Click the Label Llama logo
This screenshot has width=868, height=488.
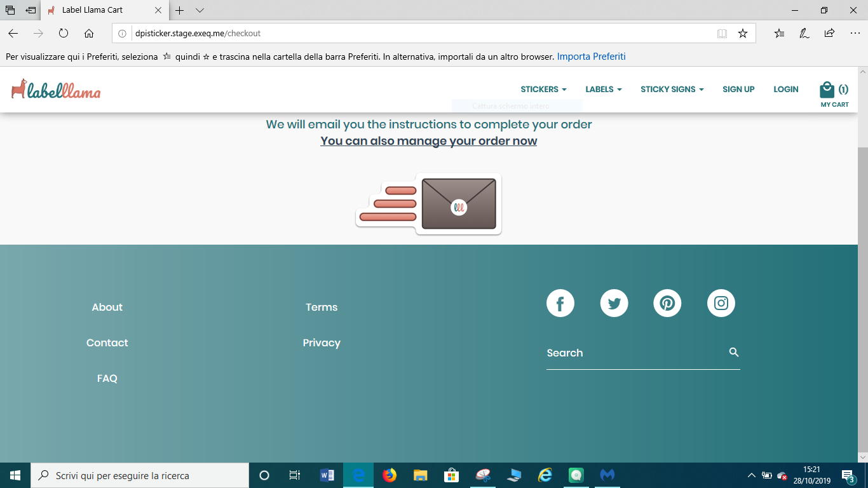[56, 90]
